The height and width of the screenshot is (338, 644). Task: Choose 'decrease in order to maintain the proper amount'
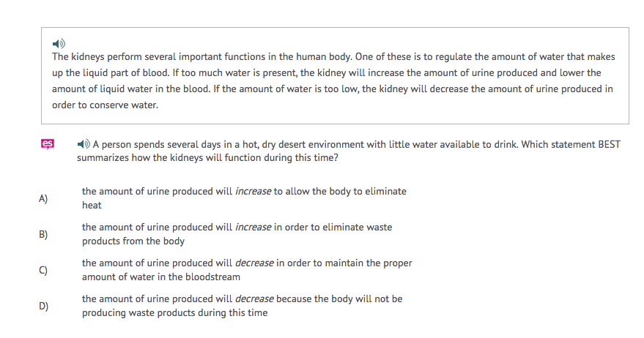[246, 270]
